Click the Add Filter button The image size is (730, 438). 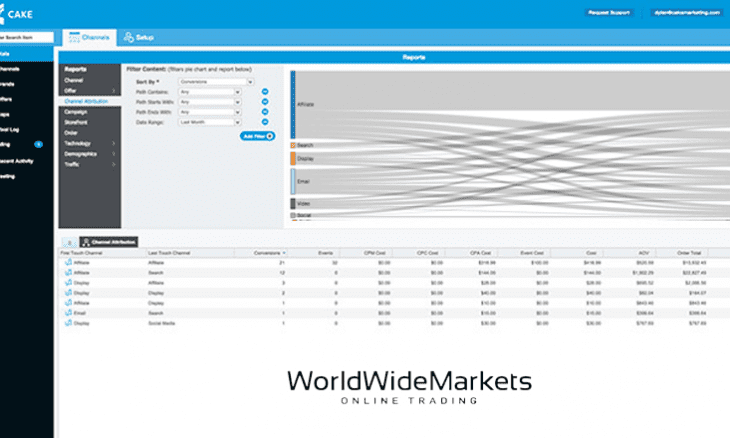257,136
